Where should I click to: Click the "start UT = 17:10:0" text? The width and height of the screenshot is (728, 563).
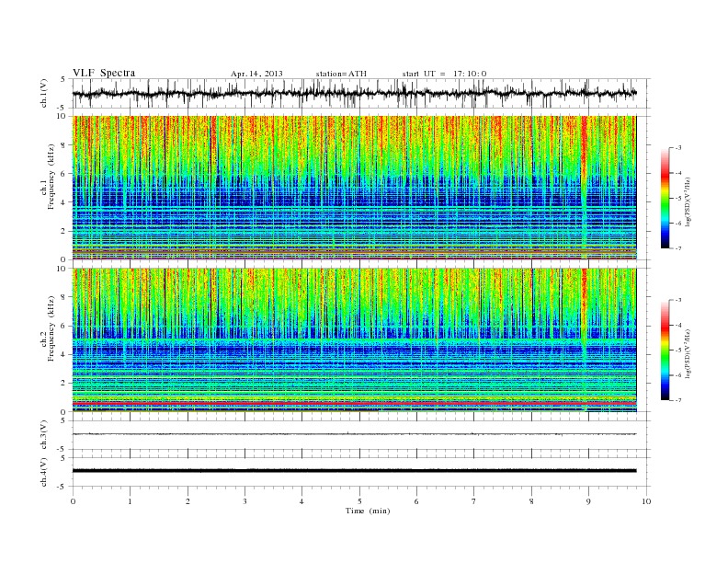(x=444, y=74)
